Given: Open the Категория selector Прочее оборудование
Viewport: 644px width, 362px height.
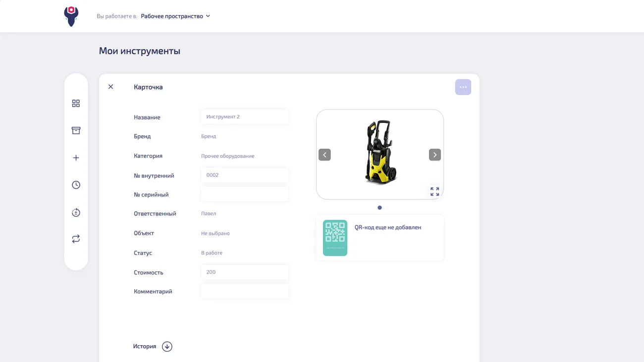Looking at the screenshot, I should pos(228,156).
